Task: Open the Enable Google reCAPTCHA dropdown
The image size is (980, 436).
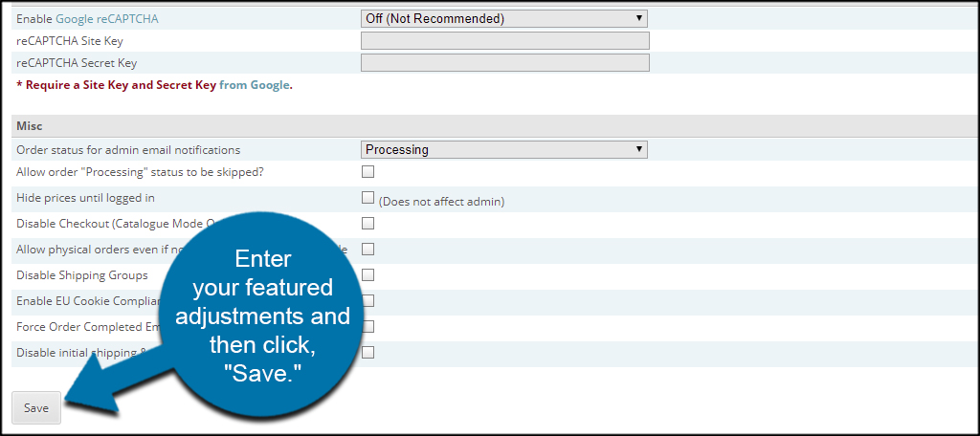Action: (x=503, y=19)
